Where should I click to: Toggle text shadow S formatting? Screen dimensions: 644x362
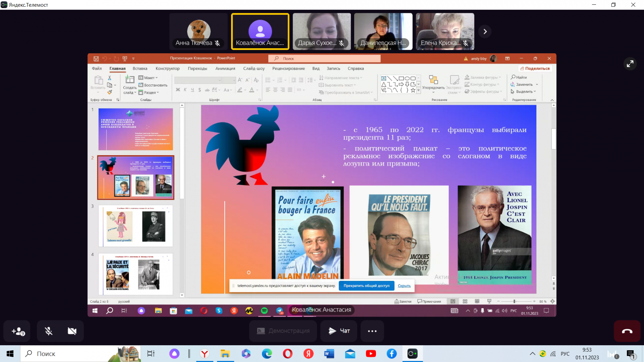(x=200, y=90)
